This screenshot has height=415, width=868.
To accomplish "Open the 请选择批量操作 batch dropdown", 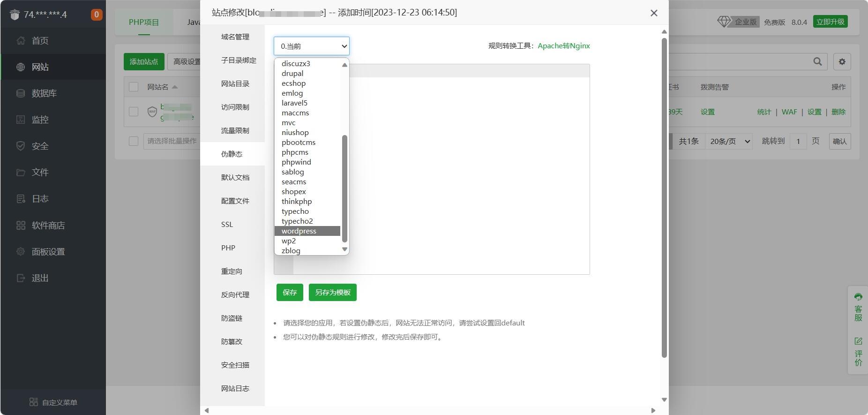I will 172,141.
